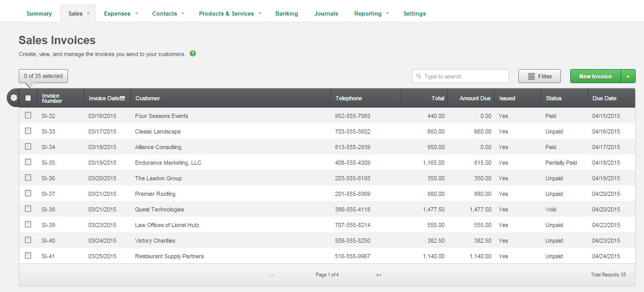Select the checkbox for invoice SI-35
Screen dimensions: 644x292
point(28,162)
